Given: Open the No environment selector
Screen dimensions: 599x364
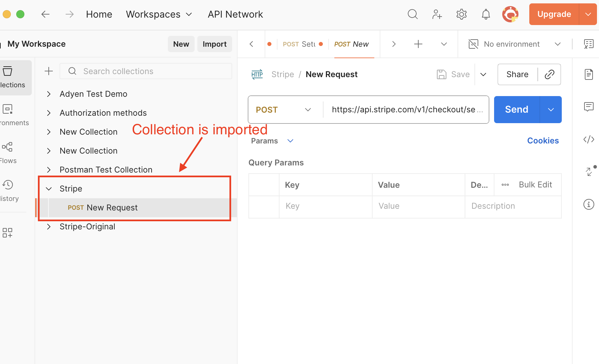Looking at the screenshot, I should (515, 44).
